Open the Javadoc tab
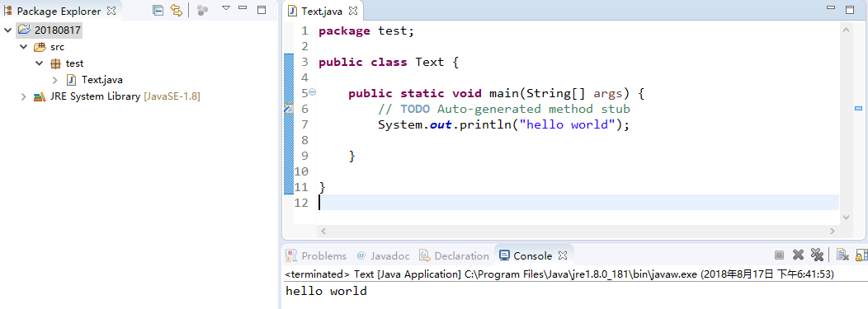This screenshot has width=868, height=309. (384, 256)
